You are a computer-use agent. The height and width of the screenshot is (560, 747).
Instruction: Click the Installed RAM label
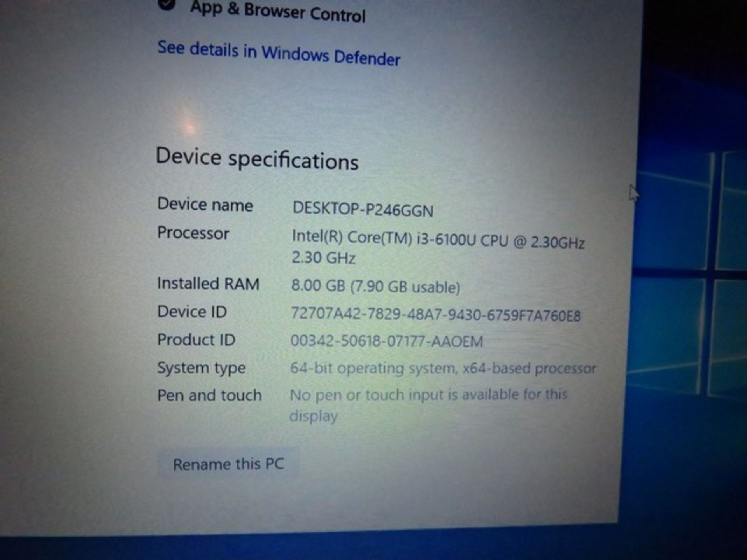(208, 283)
